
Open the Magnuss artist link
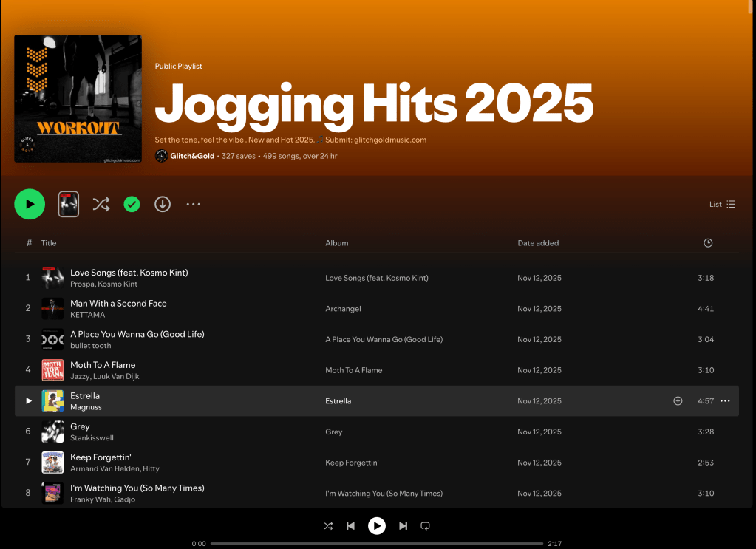86,407
